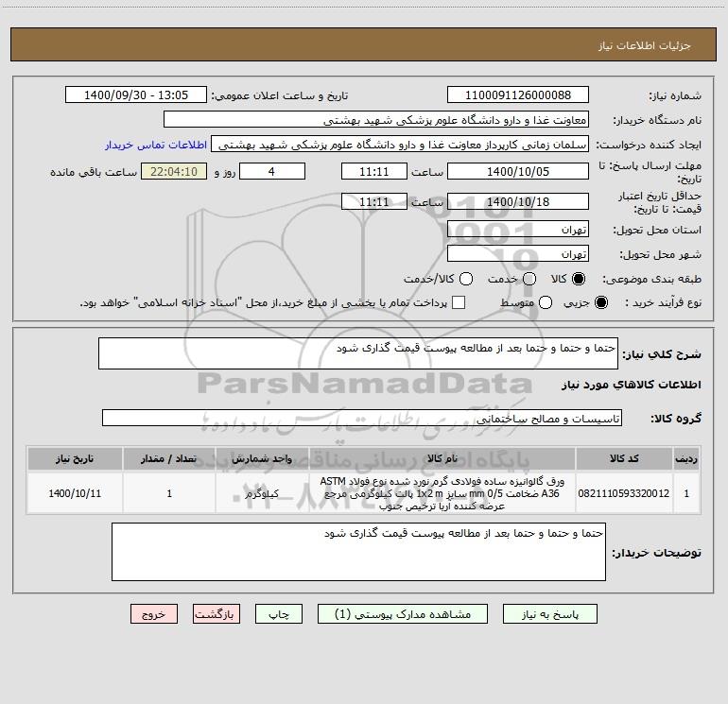The height and width of the screenshot is (704, 728).
Task: Click the کیلوگرم unit cell
Action: [262, 493]
